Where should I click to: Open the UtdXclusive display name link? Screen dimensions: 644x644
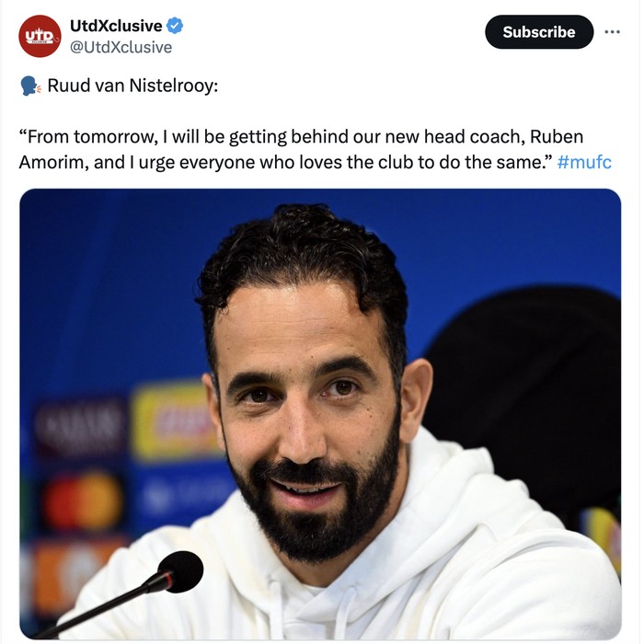(116, 26)
